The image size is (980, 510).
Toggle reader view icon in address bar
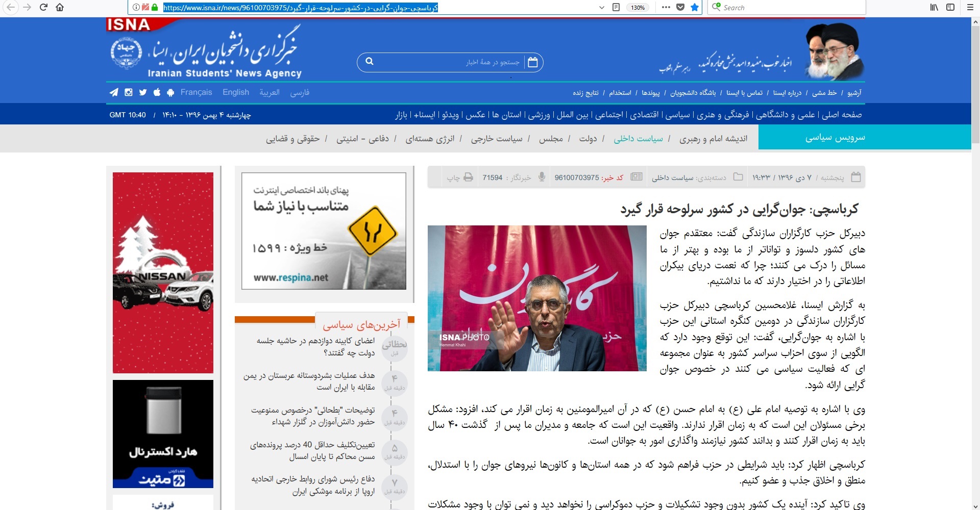coord(616,7)
